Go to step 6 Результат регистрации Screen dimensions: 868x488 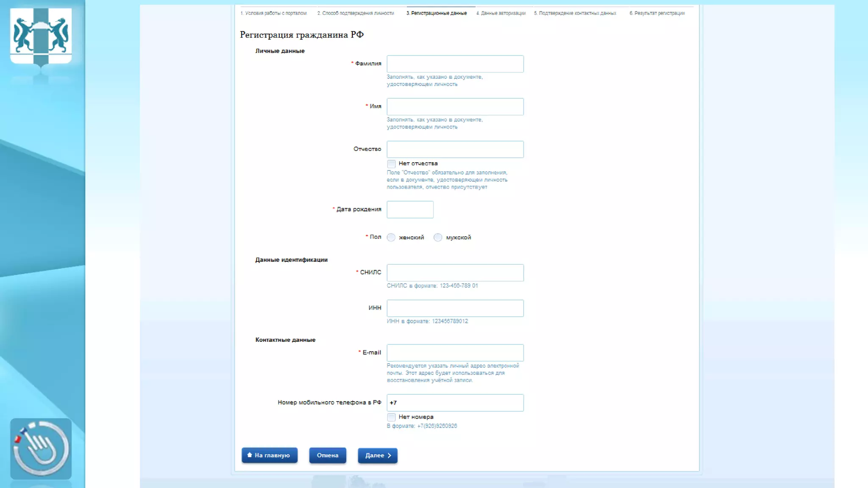[x=657, y=13]
